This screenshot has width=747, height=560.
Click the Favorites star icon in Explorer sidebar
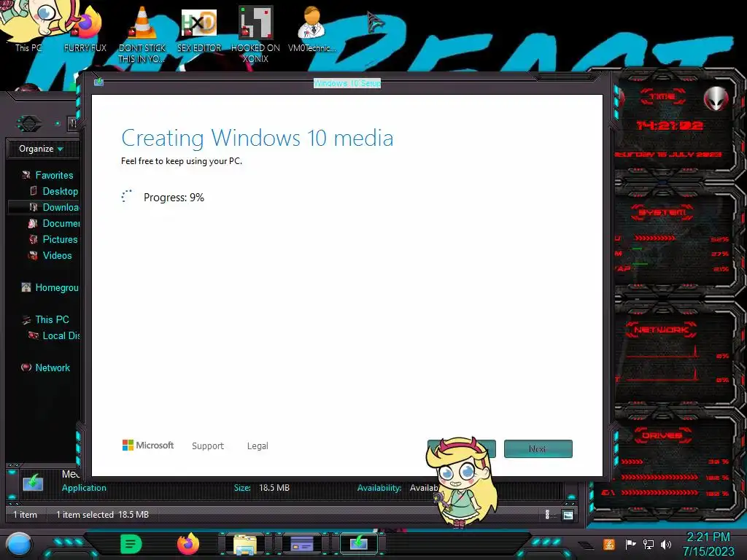click(26, 175)
